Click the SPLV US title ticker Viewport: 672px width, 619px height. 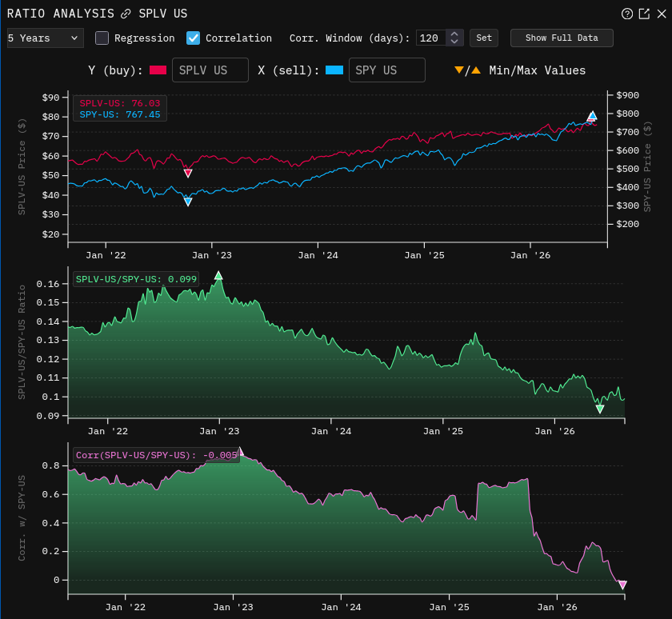coord(163,14)
